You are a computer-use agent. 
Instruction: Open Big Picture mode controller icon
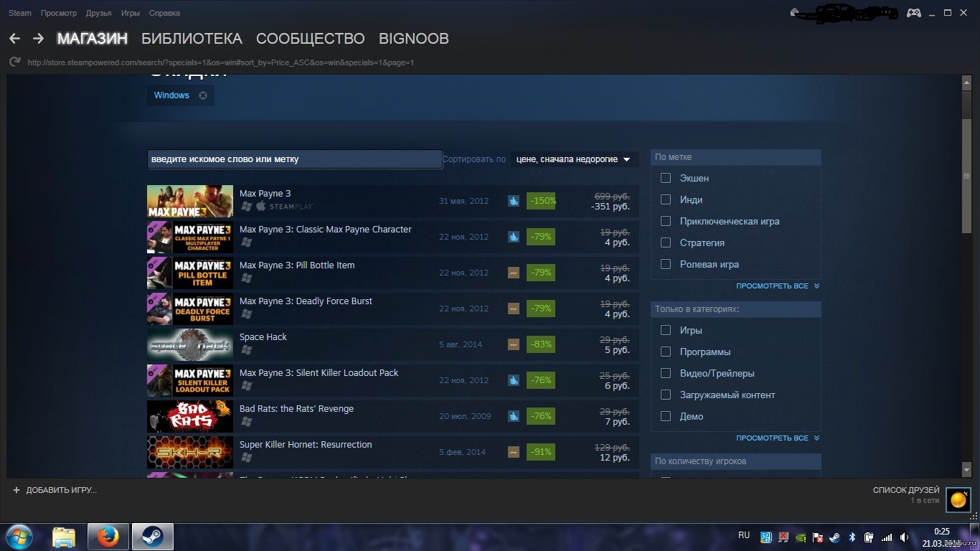tap(914, 13)
